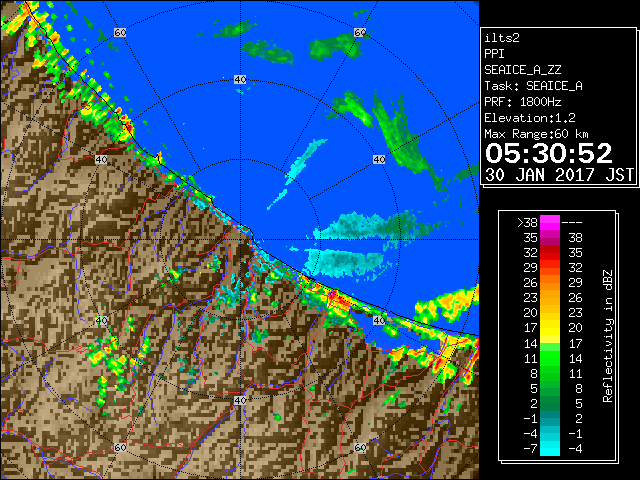640x480 pixels.
Task: Click the '40' range label due north of radar
Action: [x=240, y=80]
